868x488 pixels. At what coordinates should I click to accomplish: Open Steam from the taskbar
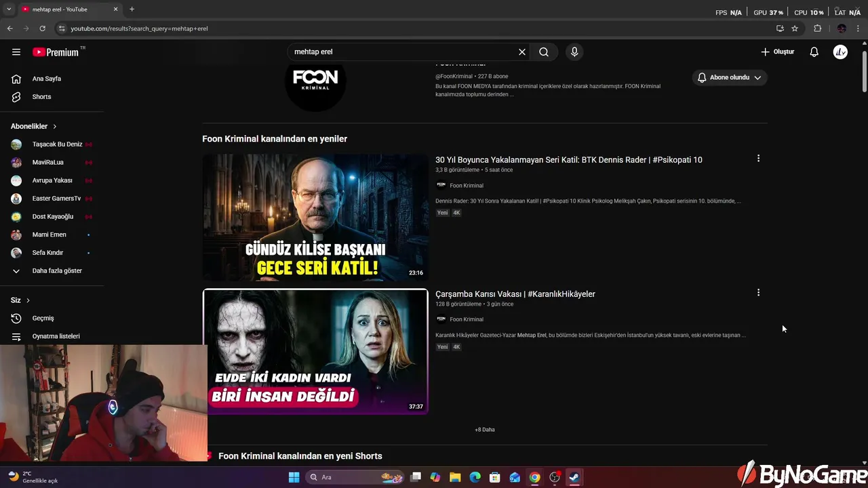coord(574,477)
